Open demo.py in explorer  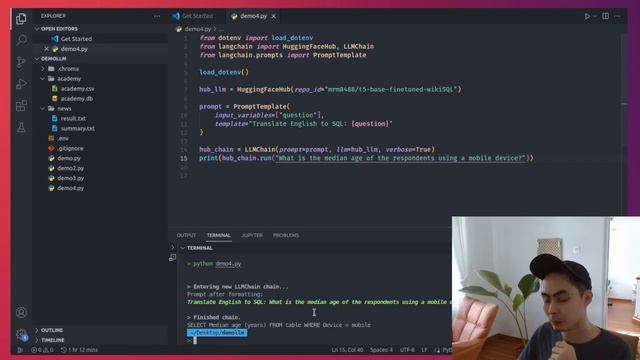tap(69, 158)
